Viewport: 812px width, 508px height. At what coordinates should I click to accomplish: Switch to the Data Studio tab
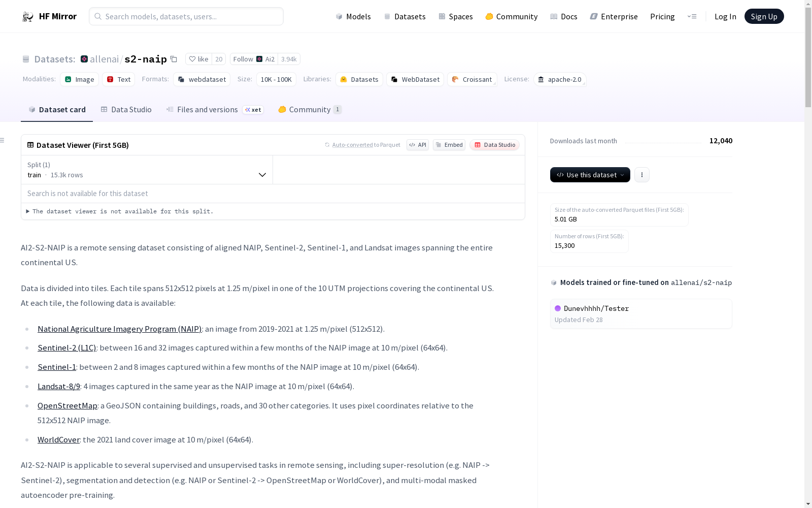[x=126, y=109]
